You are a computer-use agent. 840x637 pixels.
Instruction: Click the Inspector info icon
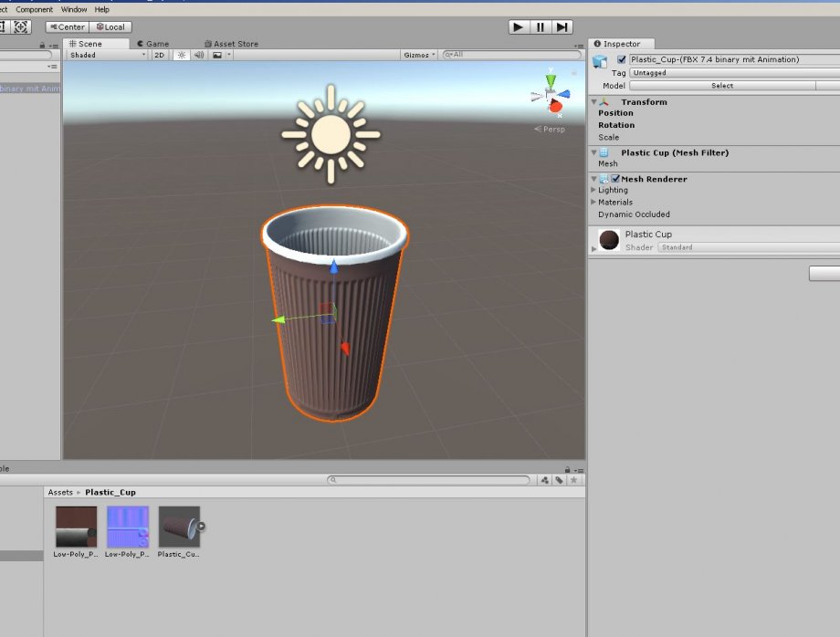598,43
